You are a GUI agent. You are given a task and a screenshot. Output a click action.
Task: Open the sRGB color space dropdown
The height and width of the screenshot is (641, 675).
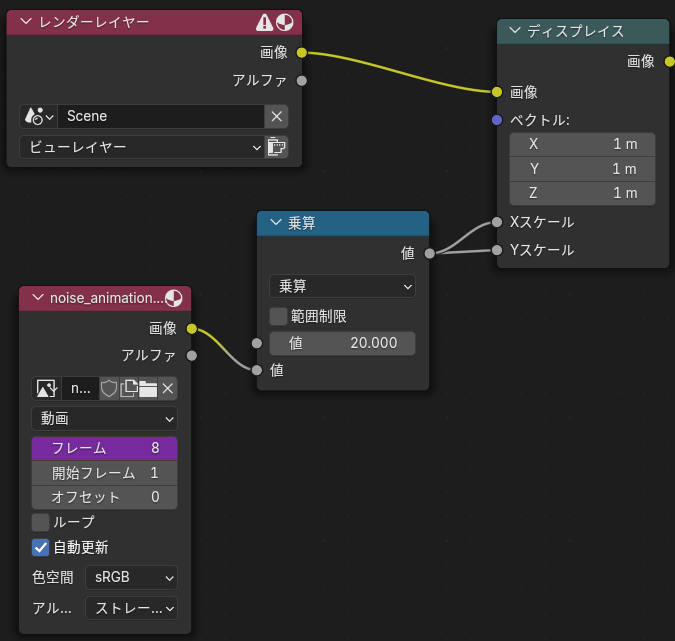point(132,577)
